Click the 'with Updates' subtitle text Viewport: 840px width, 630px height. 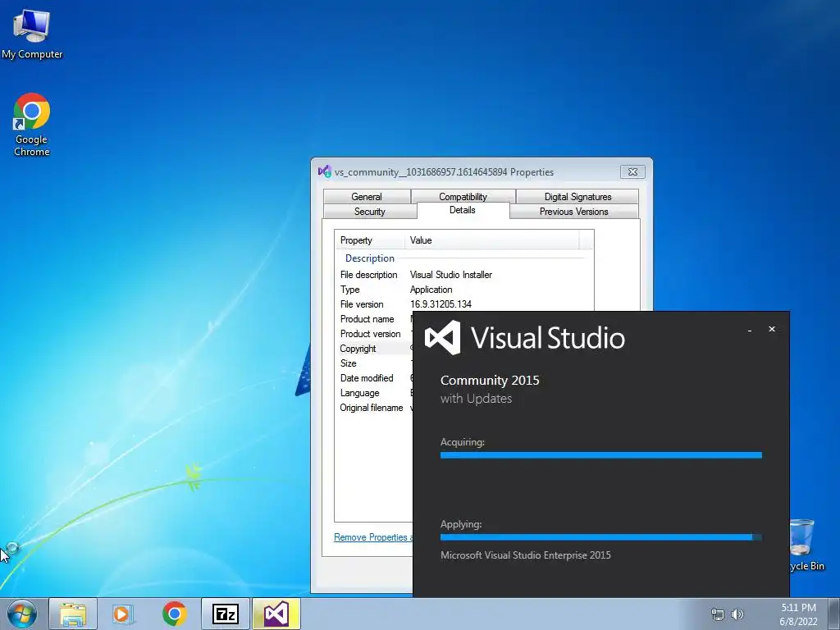tap(476, 399)
